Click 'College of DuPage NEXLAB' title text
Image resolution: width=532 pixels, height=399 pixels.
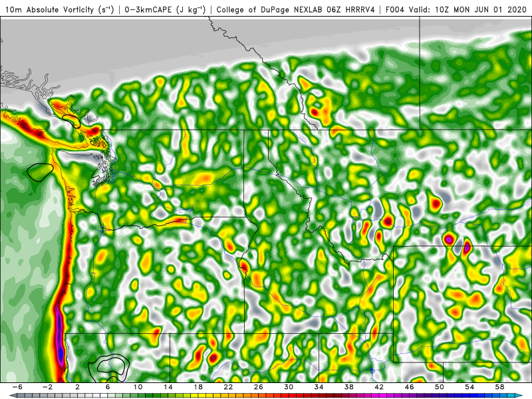(x=270, y=10)
